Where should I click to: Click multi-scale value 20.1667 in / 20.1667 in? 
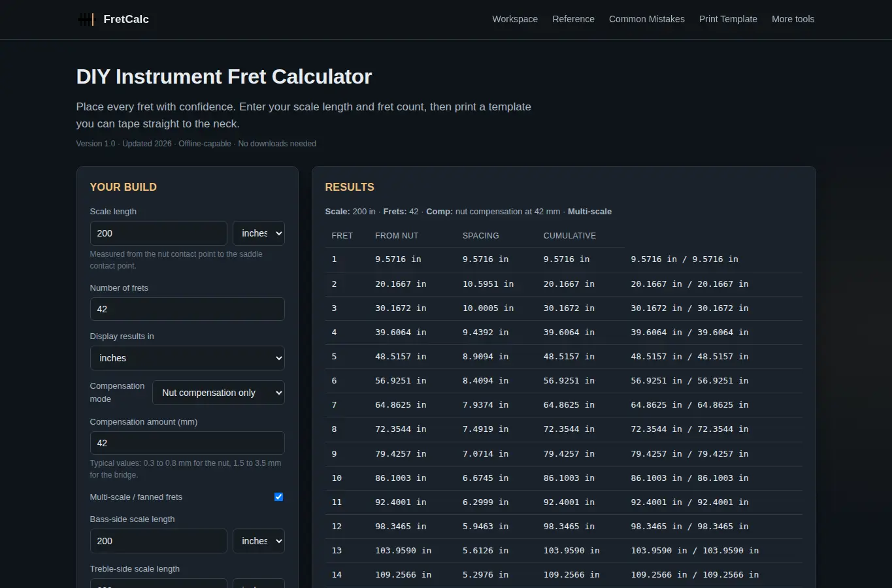pyautogui.click(x=689, y=284)
